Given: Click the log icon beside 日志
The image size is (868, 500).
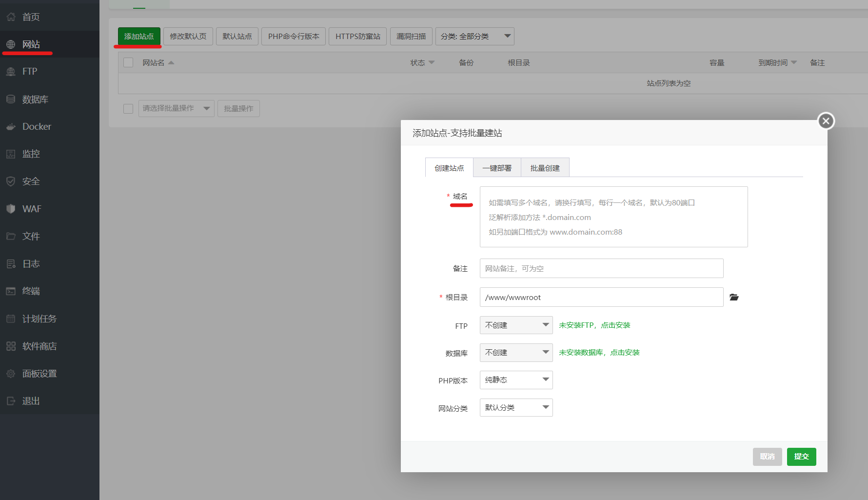Looking at the screenshot, I should point(11,264).
